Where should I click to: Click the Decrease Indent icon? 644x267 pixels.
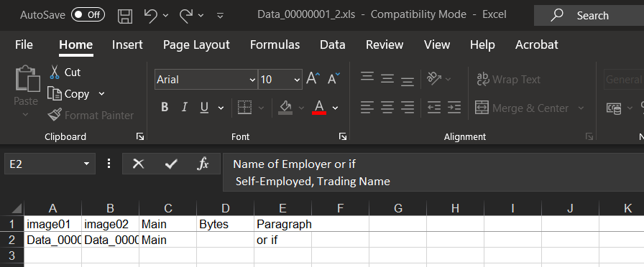pos(433,108)
